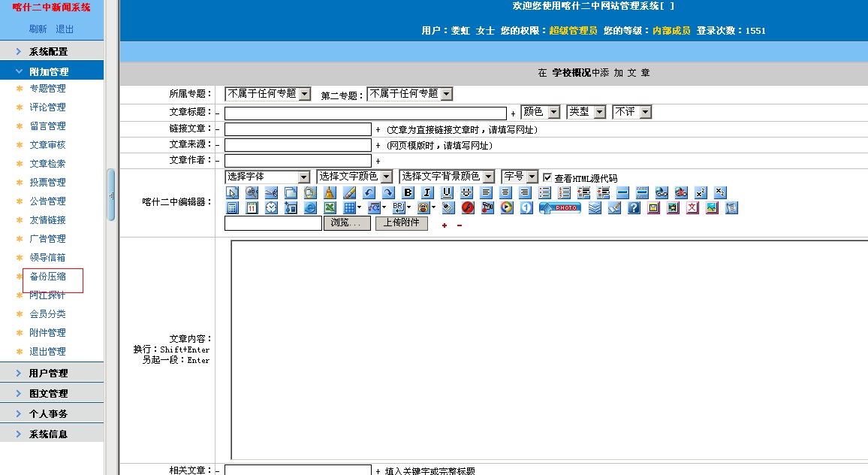This screenshot has width=868, height=475.
Task: Click the 刷新 refresh link
Action: click(38, 29)
